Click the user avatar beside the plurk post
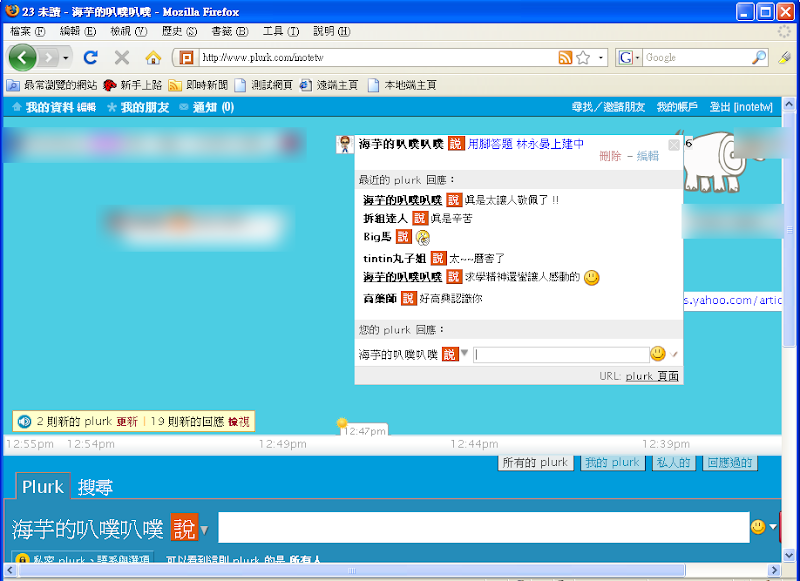 345,144
